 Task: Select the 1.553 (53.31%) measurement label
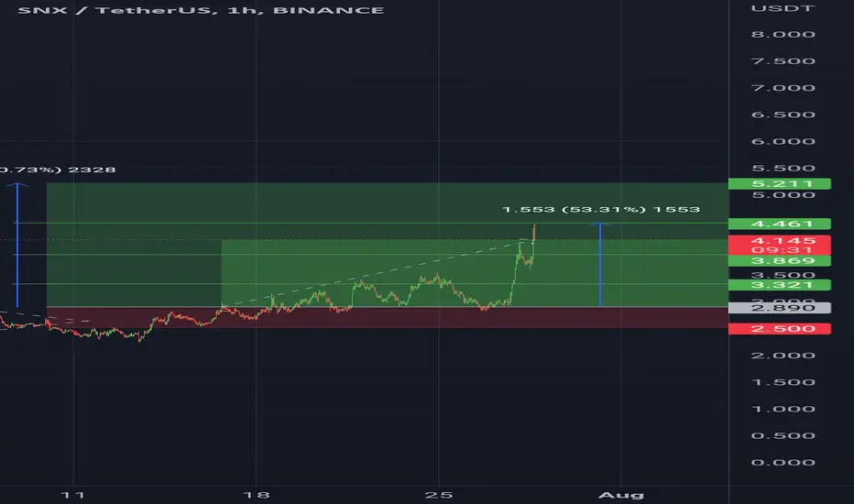(x=601, y=209)
